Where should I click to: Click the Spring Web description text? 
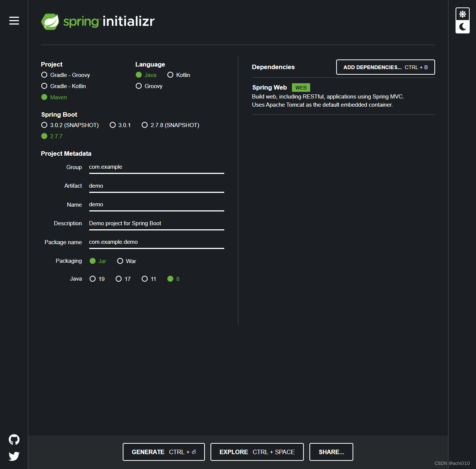328,101
